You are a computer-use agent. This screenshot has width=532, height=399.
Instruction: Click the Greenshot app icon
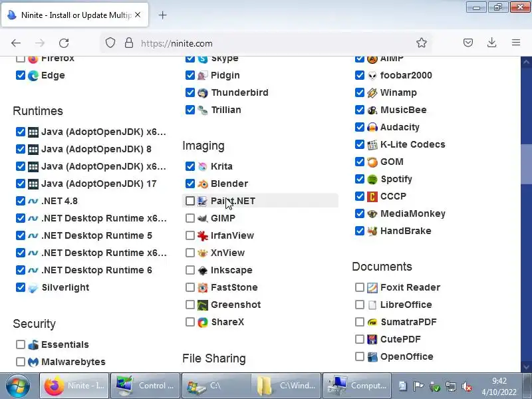tap(203, 305)
